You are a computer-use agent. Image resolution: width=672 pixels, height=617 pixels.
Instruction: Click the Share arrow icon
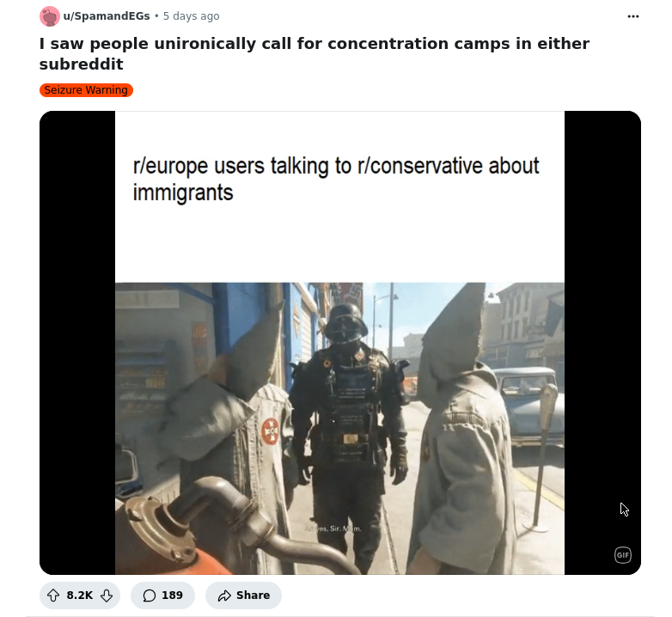pos(224,596)
